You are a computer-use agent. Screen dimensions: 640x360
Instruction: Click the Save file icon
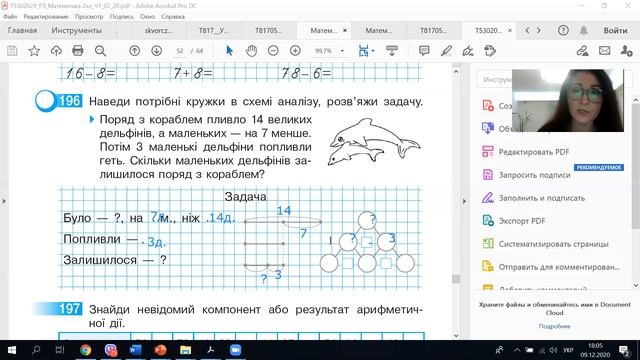pos(12,51)
